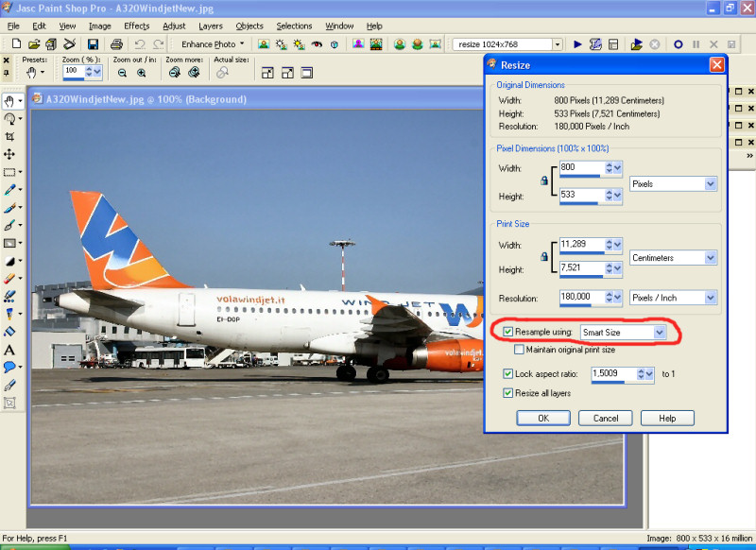The height and width of the screenshot is (550, 756).
Task: Select the Eraser tool
Action: [x=9, y=279]
